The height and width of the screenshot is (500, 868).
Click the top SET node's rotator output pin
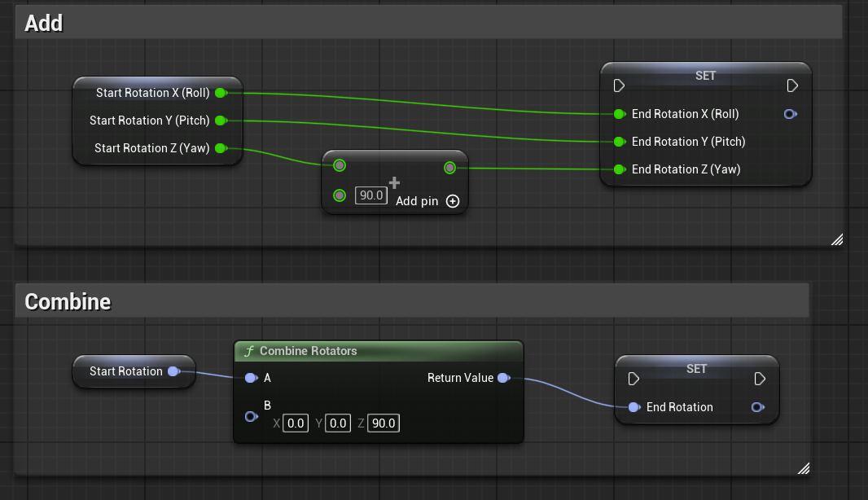tap(791, 114)
